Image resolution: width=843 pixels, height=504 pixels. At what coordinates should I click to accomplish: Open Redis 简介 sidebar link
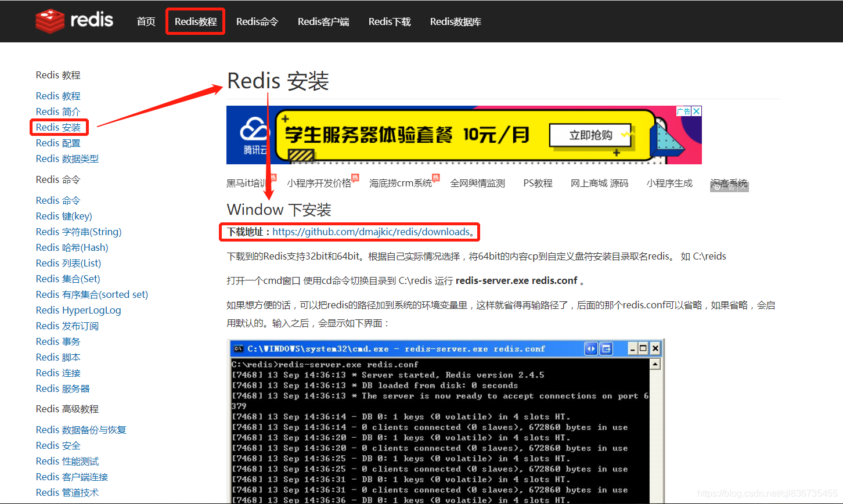click(x=58, y=111)
